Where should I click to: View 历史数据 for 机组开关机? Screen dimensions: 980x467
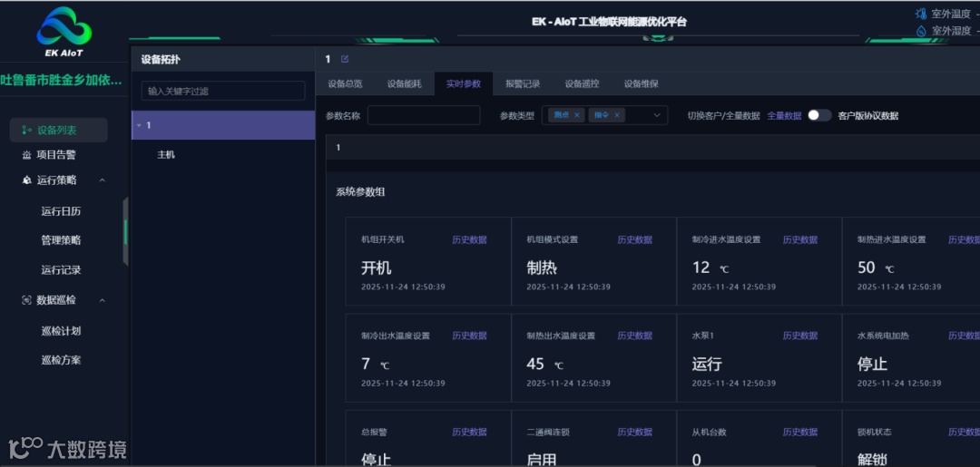469,239
